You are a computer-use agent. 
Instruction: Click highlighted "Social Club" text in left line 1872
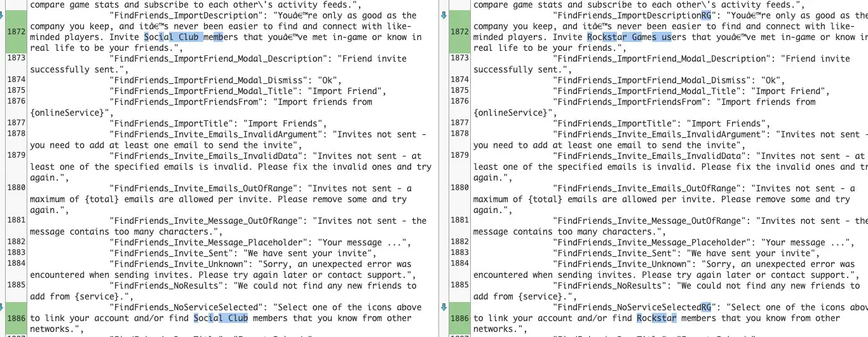pos(173,37)
